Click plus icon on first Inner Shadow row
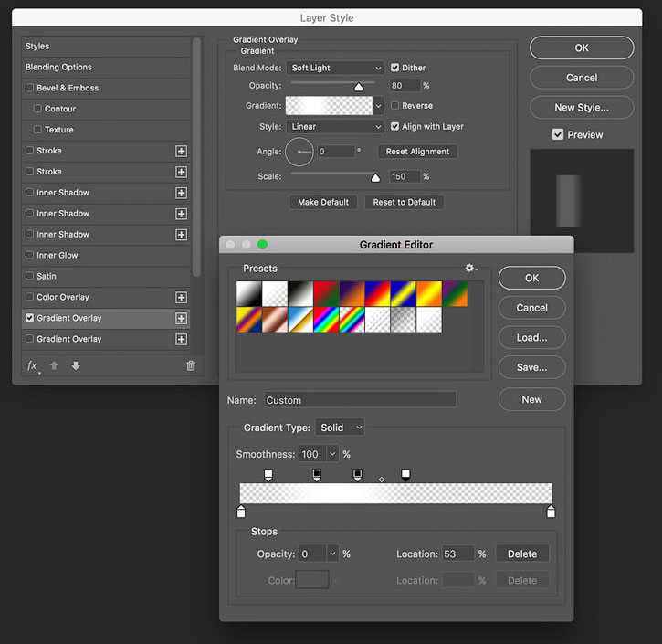The image size is (662, 644). click(181, 193)
